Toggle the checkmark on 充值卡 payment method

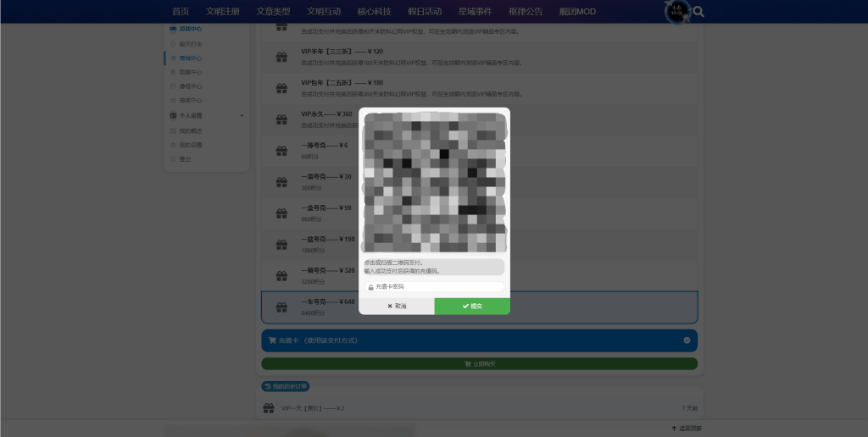coord(687,340)
